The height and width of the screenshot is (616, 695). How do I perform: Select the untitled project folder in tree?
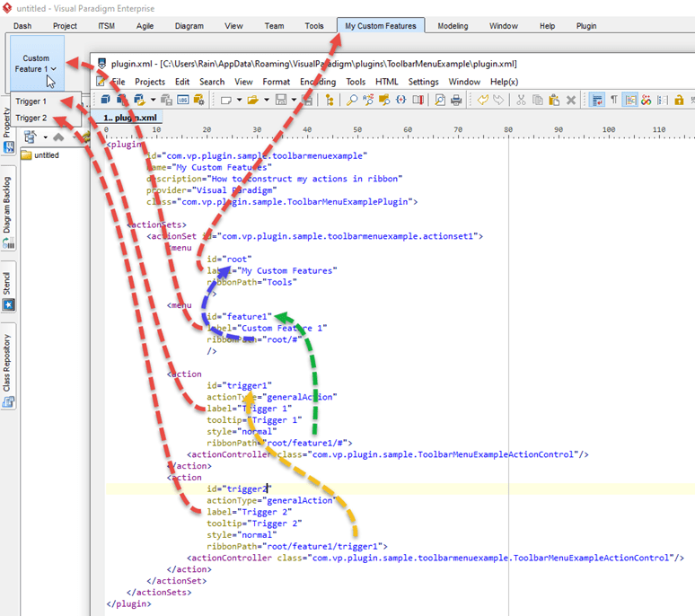[x=40, y=155]
